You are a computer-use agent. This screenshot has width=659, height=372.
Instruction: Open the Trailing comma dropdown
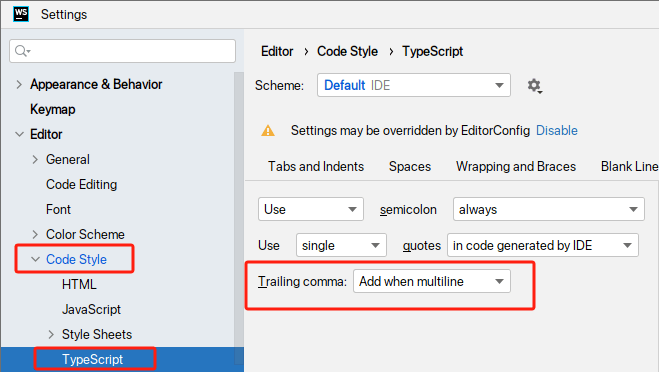point(432,281)
